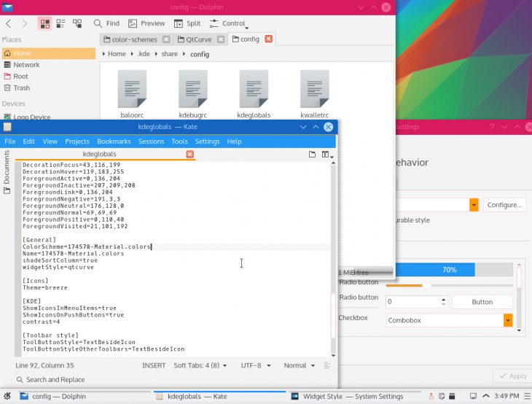
Task: Close kdeglobals document tab in Kate
Action: 190,155
